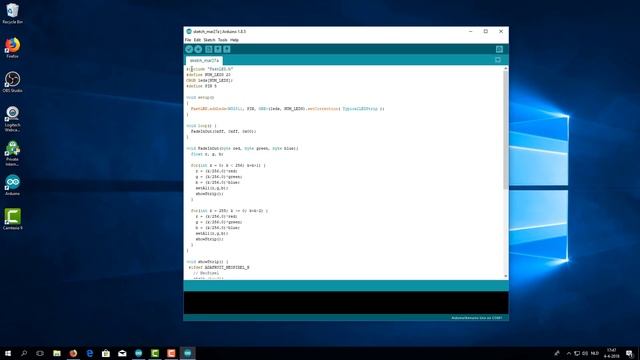The image size is (640, 360).
Task: Select the Arduino desktop shortcut
Action: pyautogui.click(x=13, y=185)
